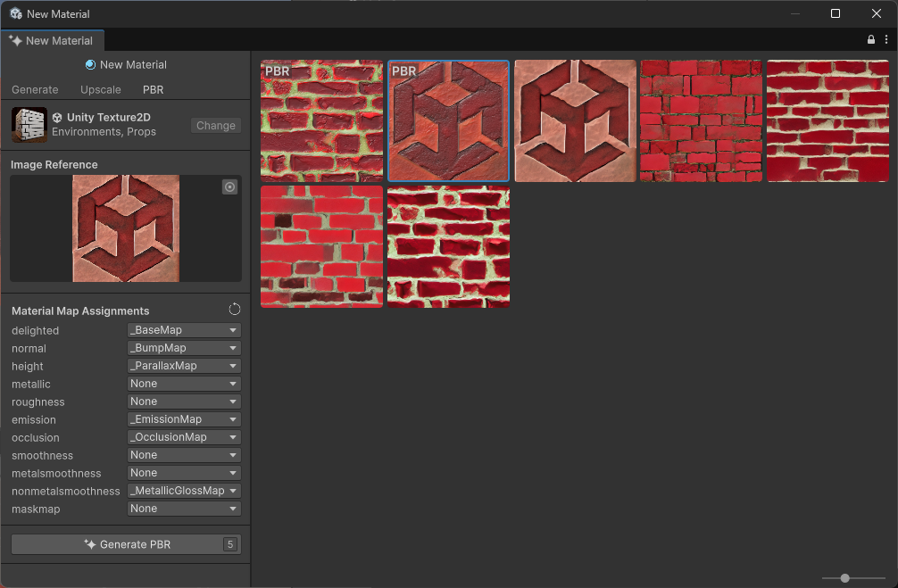This screenshot has height=588, width=898.
Task: Open the occlusion _OcclusionMap dropdown
Action: pyautogui.click(x=184, y=437)
